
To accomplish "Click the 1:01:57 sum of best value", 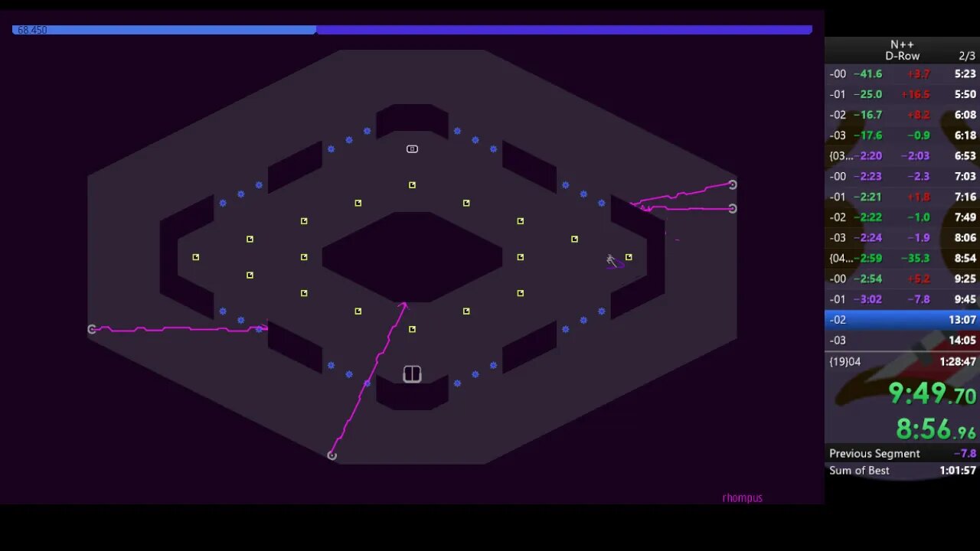I will pos(958,471).
